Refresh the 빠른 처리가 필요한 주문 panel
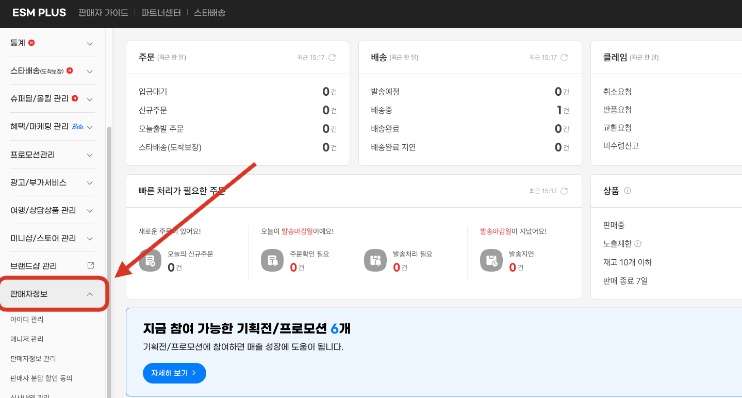742x398 pixels. tap(564, 191)
